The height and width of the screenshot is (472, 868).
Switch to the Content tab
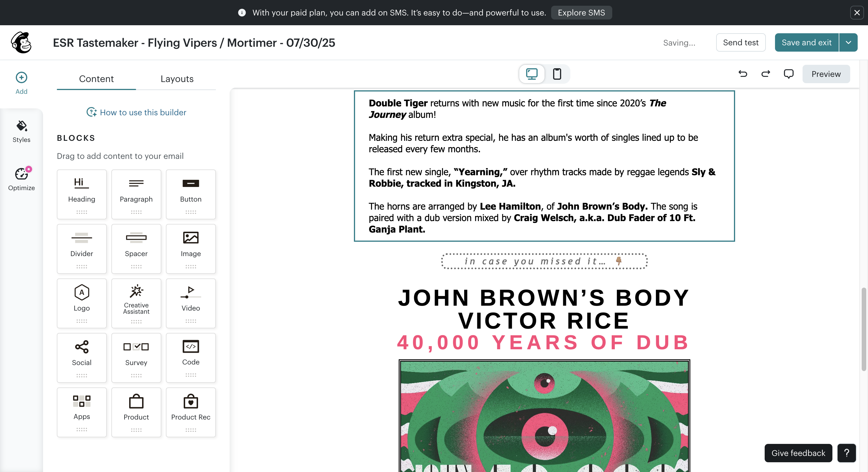[x=96, y=79]
